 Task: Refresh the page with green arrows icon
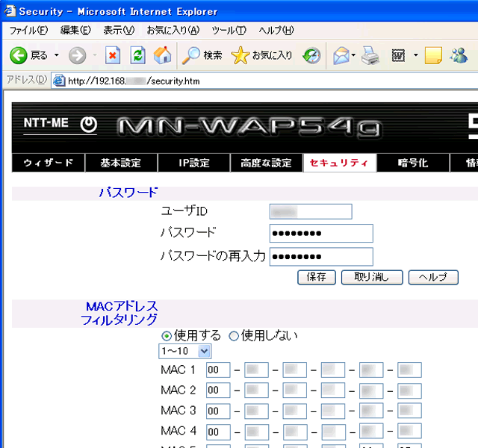point(137,55)
